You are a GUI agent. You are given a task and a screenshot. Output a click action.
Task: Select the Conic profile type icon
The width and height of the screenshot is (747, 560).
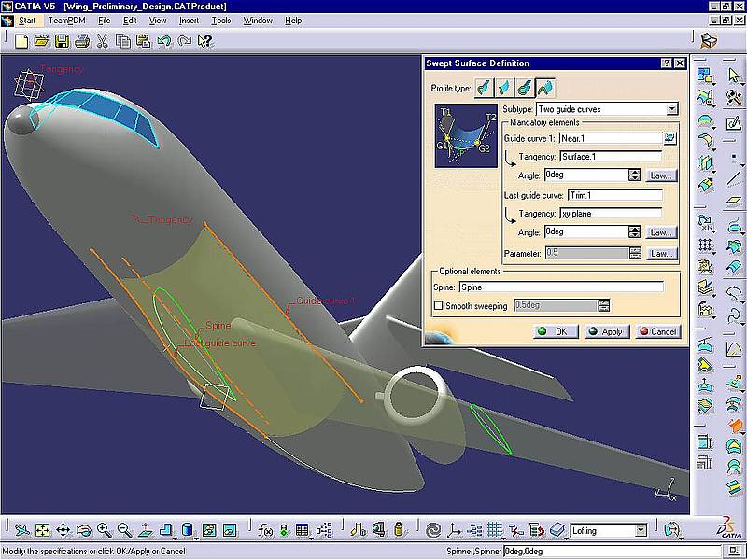point(545,88)
